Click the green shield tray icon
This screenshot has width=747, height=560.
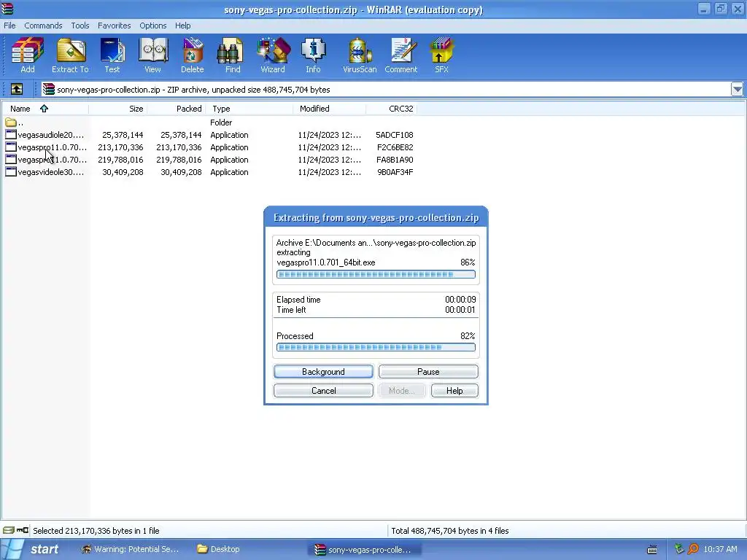[679, 549]
